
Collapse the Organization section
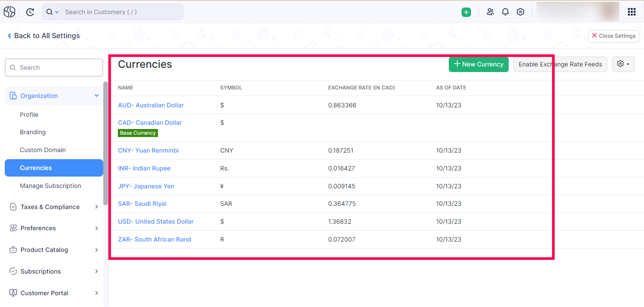pos(97,96)
